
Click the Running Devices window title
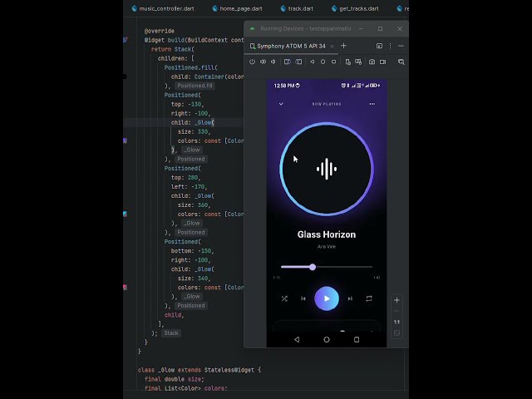click(306, 28)
